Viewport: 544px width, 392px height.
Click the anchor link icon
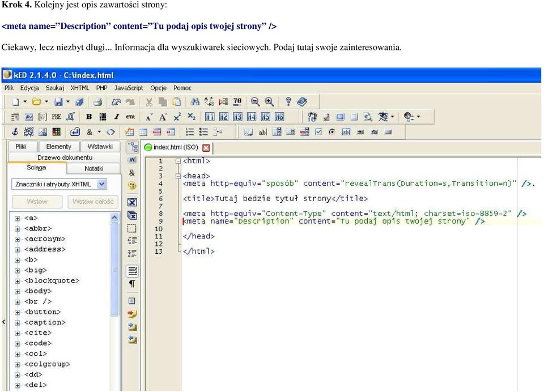[x=15, y=132]
